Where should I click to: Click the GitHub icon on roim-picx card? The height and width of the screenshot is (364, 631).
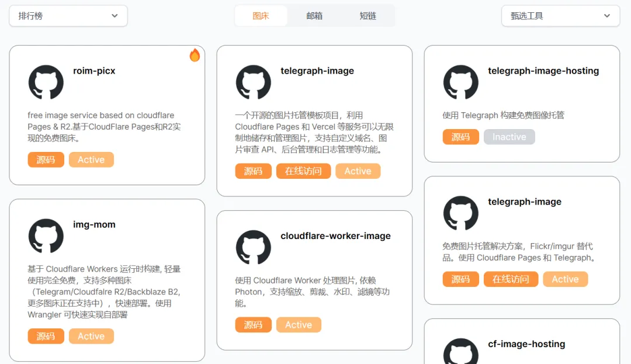coord(46,82)
